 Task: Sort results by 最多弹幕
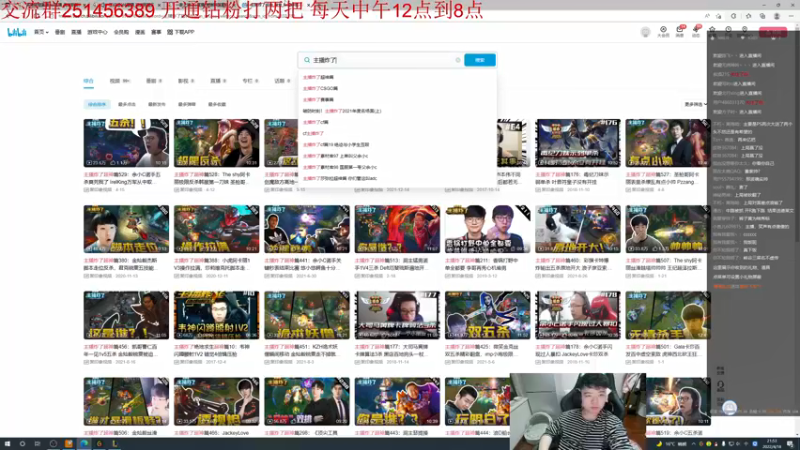pos(187,104)
